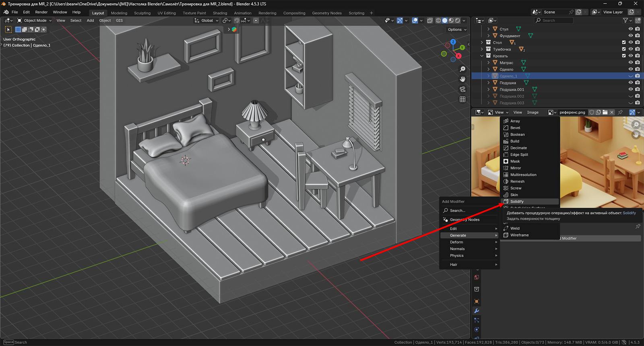Switch to the Sculpting workspace tab

point(142,13)
